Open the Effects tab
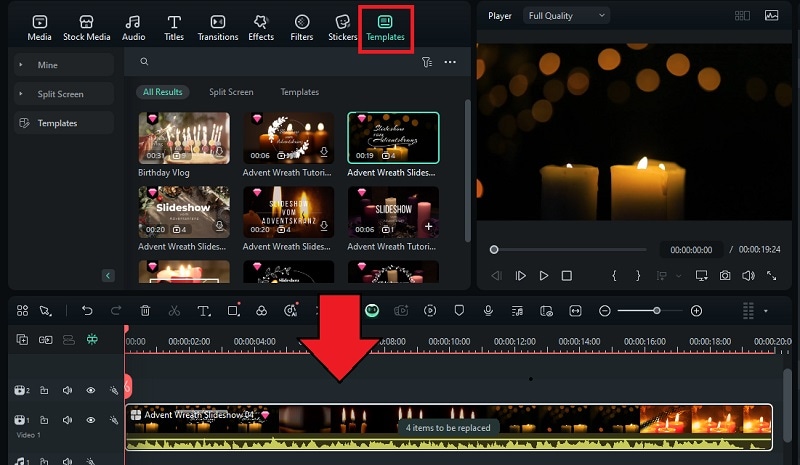800x465 pixels. [x=261, y=28]
